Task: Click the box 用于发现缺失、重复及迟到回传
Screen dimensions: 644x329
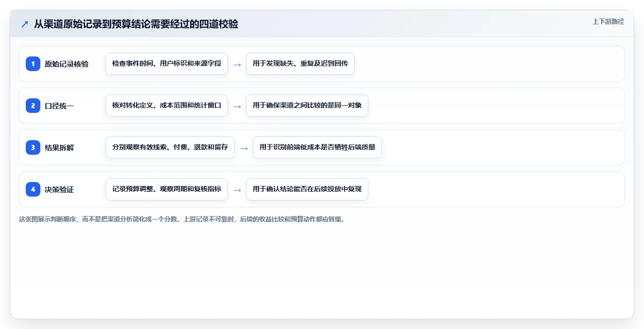Action: (300, 64)
